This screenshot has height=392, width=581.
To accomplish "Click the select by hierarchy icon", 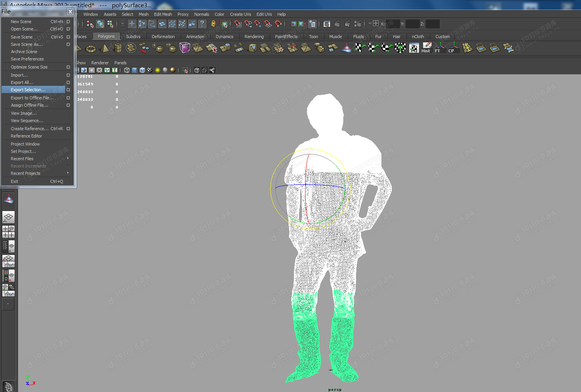I will click(x=90, y=24).
